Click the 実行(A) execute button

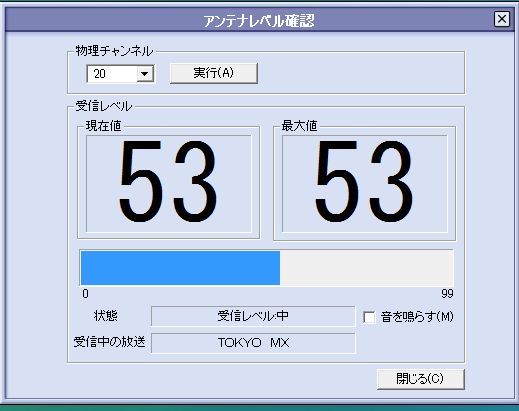click(x=214, y=73)
